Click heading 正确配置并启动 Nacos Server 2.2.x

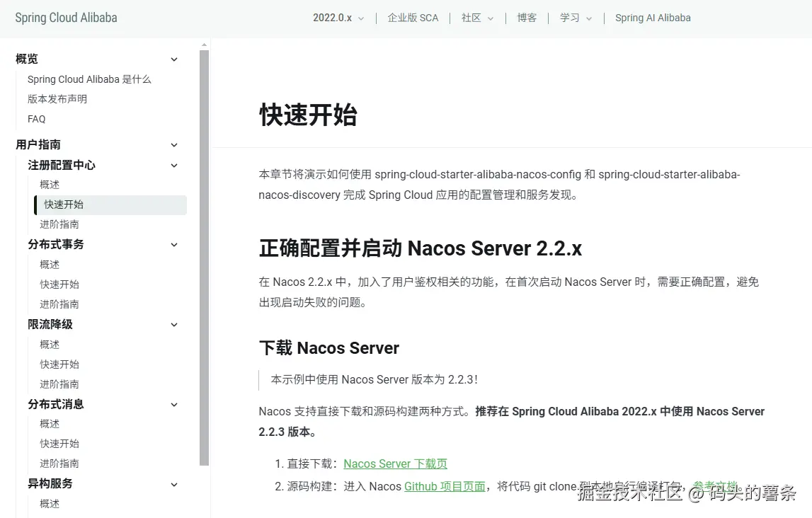[421, 248]
